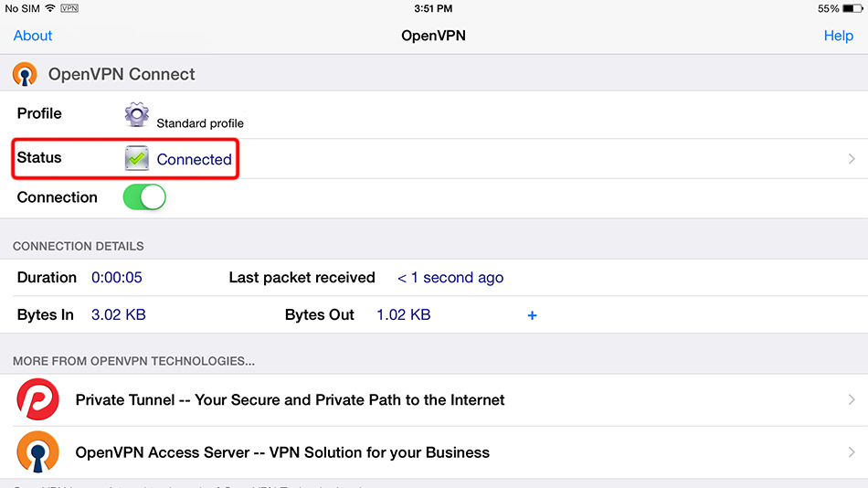
Task: Click the OpenVPN Connect logo icon
Action: pyautogui.click(x=25, y=74)
